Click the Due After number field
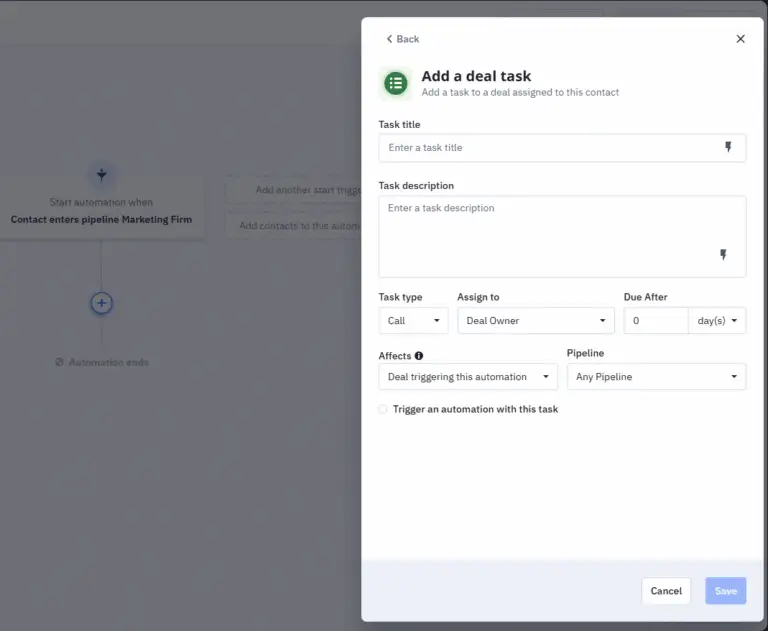 (656, 320)
